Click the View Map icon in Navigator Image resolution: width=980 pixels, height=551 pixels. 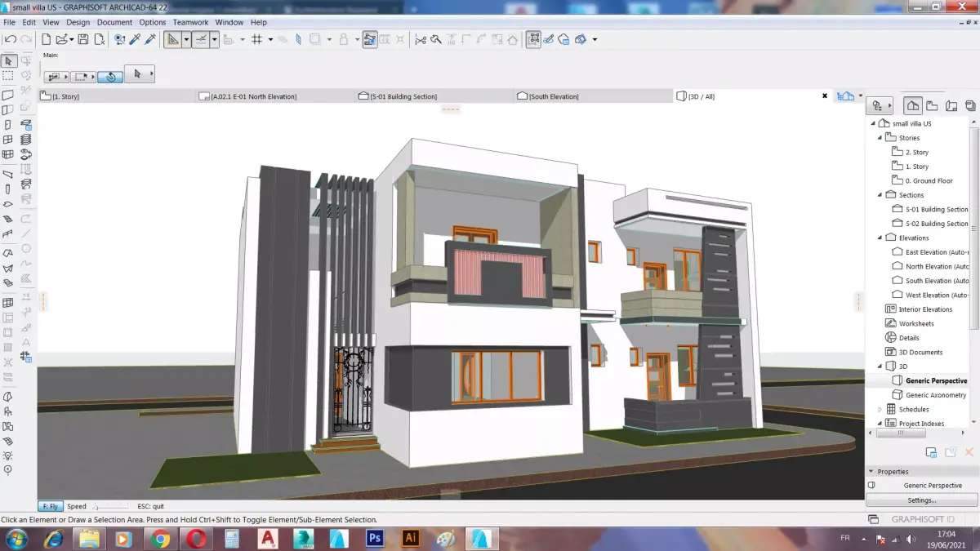coord(933,105)
